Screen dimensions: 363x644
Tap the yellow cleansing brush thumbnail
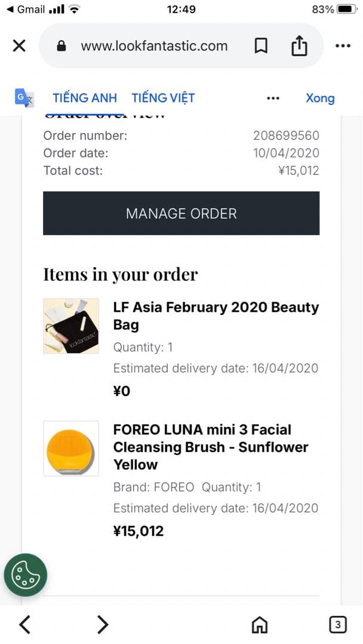point(70,449)
